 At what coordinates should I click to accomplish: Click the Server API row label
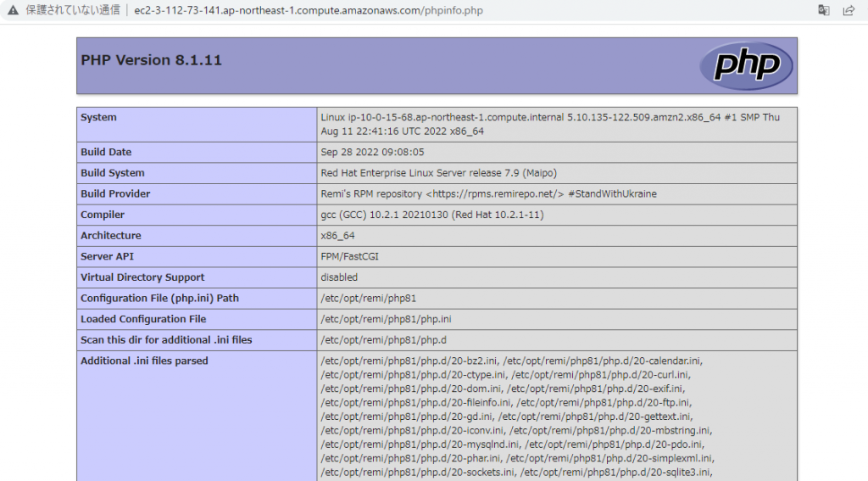(107, 256)
